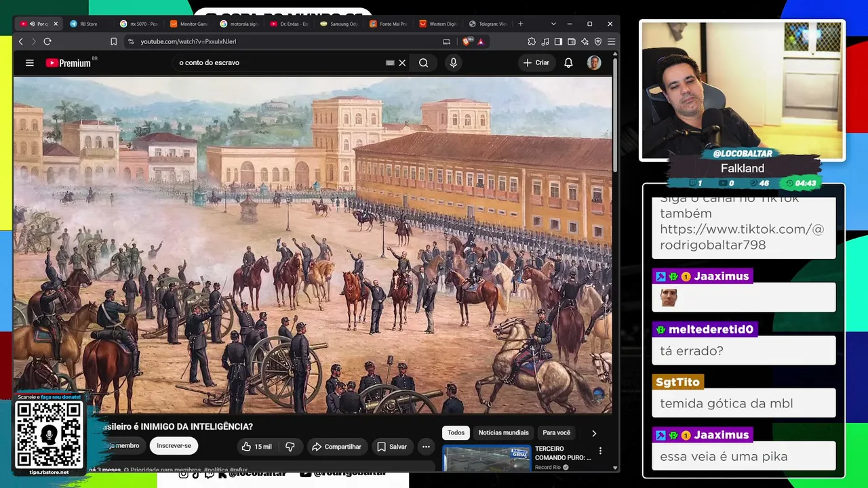The width and height of the screenshot is (868, 488).
Task: Switch to the Western Digital tab
Action: [439, 24]
